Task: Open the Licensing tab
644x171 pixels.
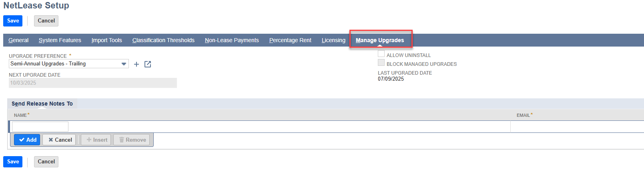Action: click(333, 40)
